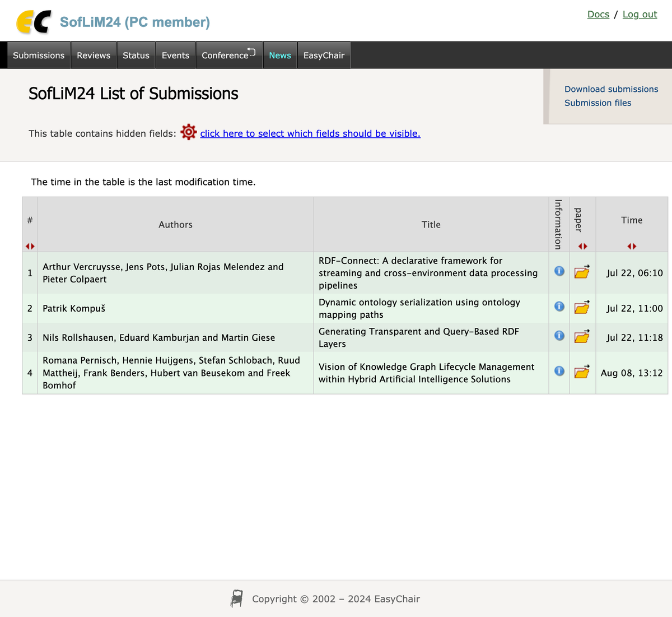Toggle ascending sort on the Time column
672x617 pixels.
(x=628, y=246)
